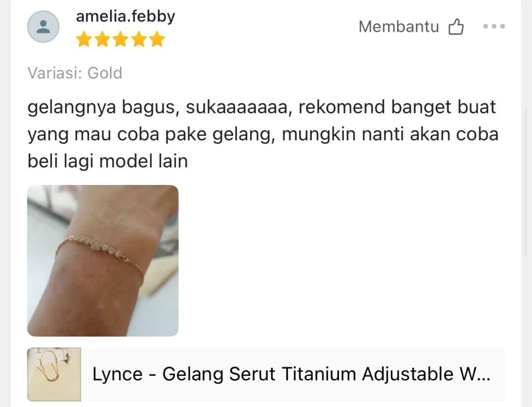Open Lynce Gelang Serut Titanium product title
The width and height of the screenshot is (532, 407).
pos(291,374)
